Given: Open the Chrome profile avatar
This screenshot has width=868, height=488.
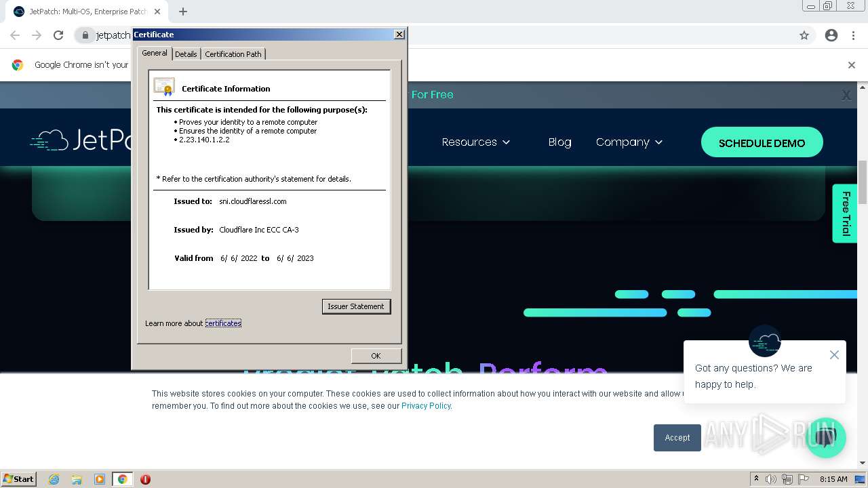Looking at the screenshot, I should [x=831, y=35].
